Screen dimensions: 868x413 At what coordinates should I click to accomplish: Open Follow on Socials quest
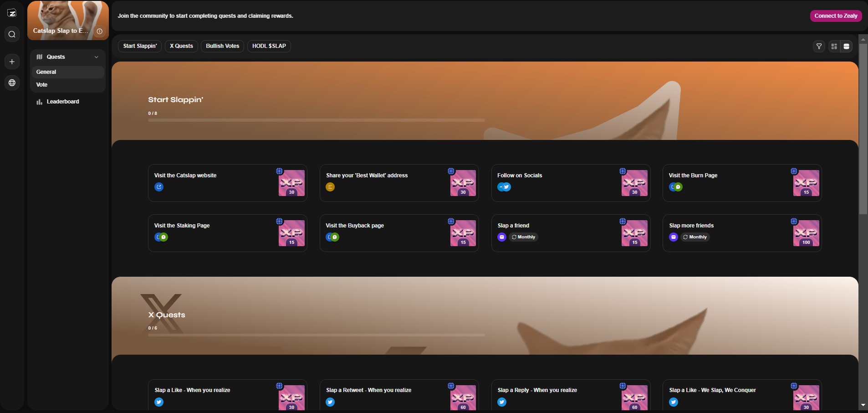point(571,183)
